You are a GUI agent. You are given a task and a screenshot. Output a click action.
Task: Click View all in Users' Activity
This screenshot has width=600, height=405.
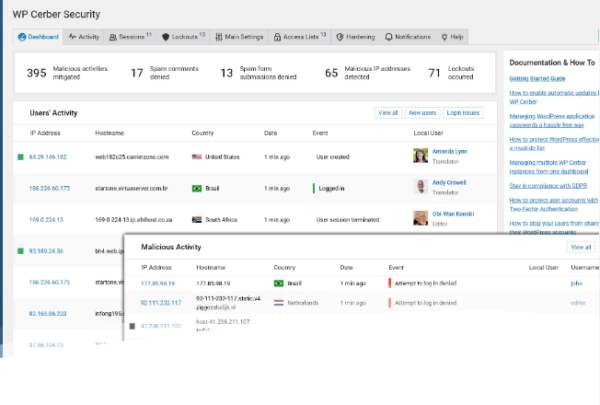388,113
